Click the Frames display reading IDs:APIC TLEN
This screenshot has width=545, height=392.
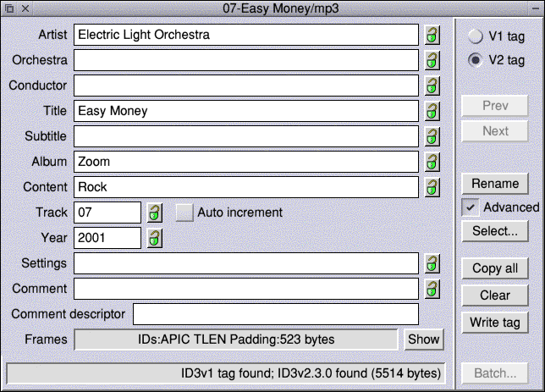[236, 340]
